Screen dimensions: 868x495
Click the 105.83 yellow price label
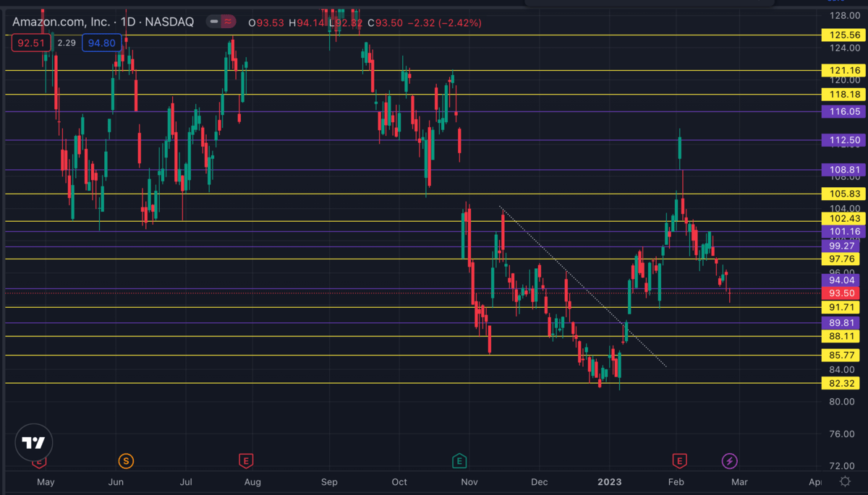[843, 194]
